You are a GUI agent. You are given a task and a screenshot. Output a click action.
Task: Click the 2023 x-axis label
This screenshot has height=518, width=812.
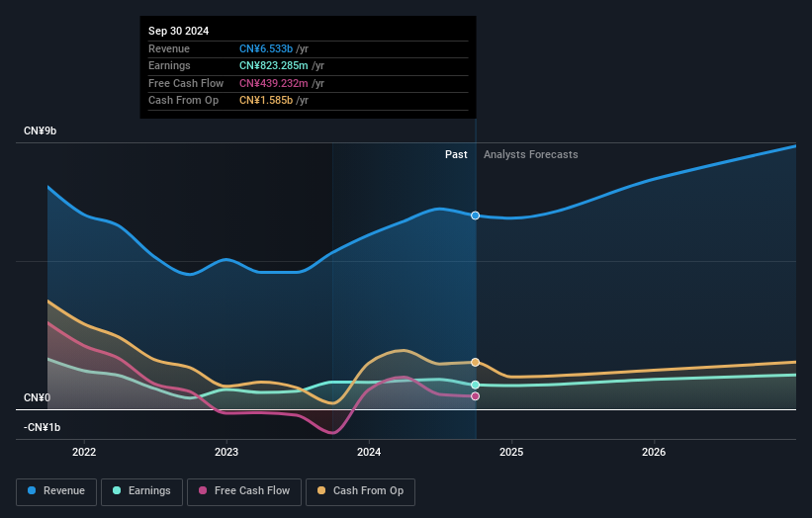coord(226,452)
